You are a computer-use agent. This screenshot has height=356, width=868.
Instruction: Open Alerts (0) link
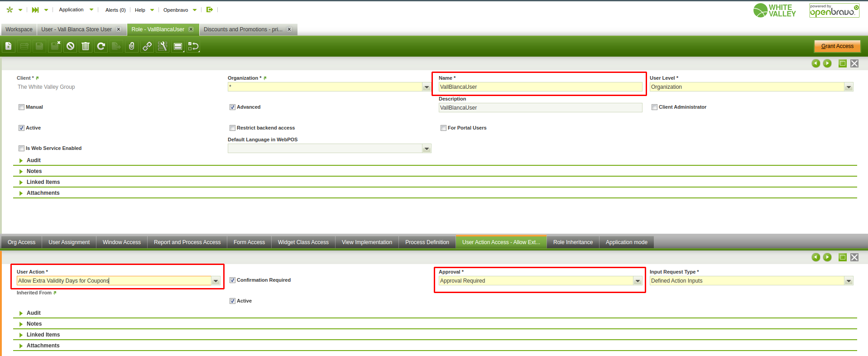[115, 10]
